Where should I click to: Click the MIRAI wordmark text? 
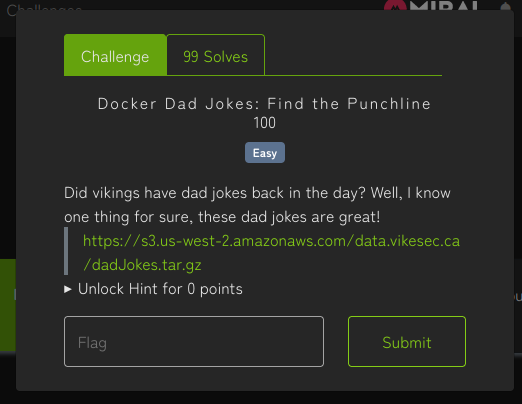444,5
